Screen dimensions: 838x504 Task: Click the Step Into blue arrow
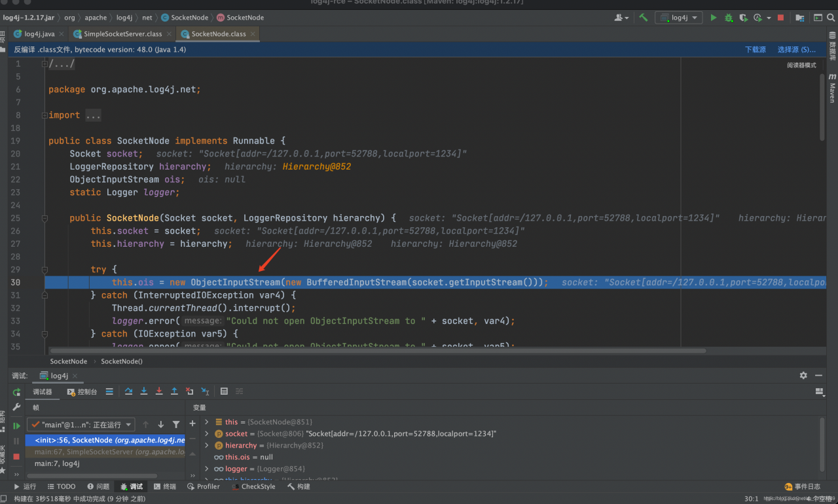pos(144,391)
